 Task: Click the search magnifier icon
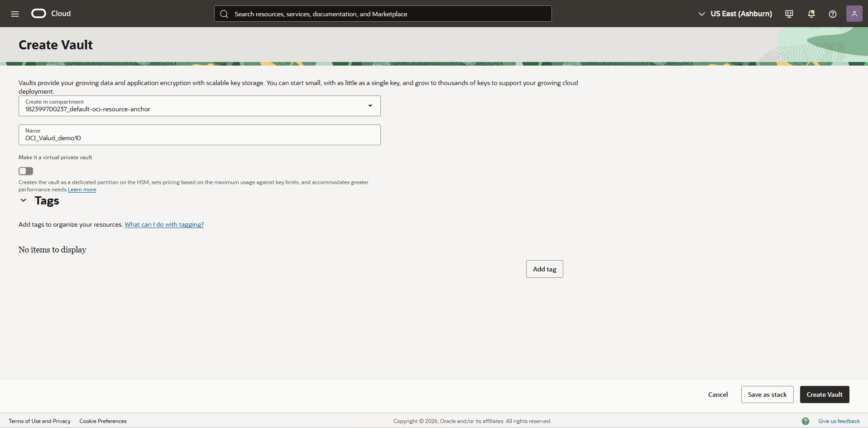224,14
